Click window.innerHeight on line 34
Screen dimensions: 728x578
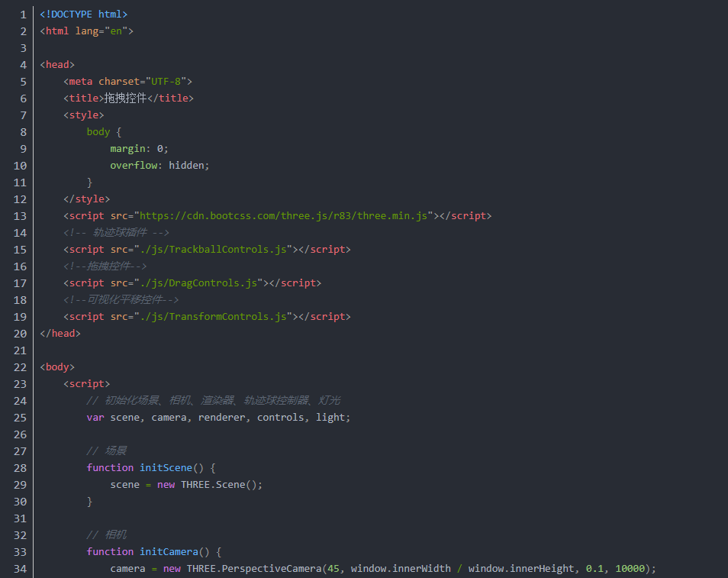point(521,568)
